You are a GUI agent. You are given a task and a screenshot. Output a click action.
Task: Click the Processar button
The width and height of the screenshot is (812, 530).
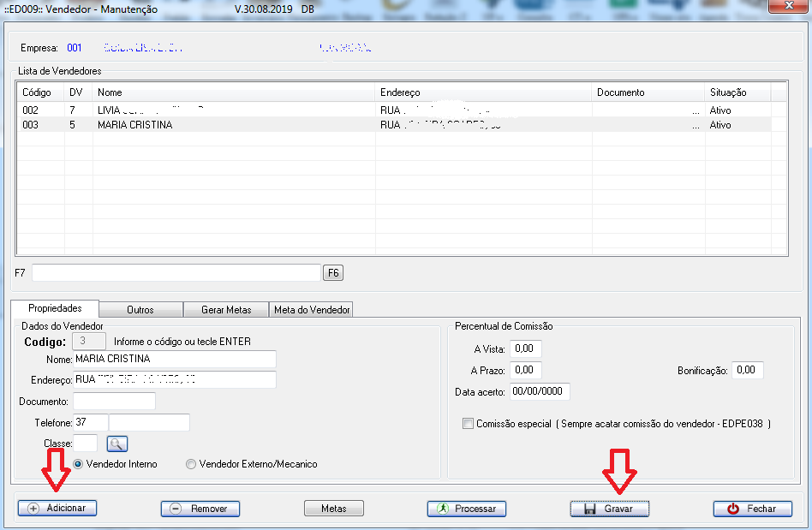(467, 509)
